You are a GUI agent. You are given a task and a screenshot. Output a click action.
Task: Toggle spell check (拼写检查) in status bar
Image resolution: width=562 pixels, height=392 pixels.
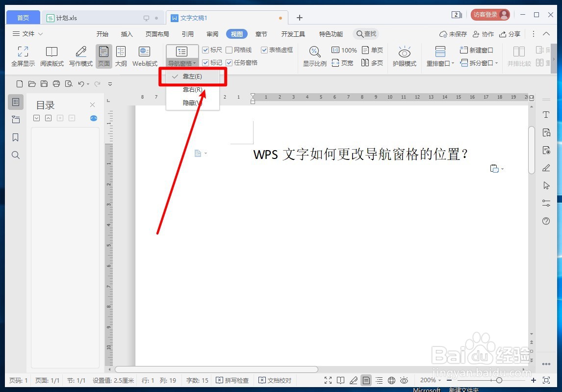pyautogui.click(x=232, y=381)
